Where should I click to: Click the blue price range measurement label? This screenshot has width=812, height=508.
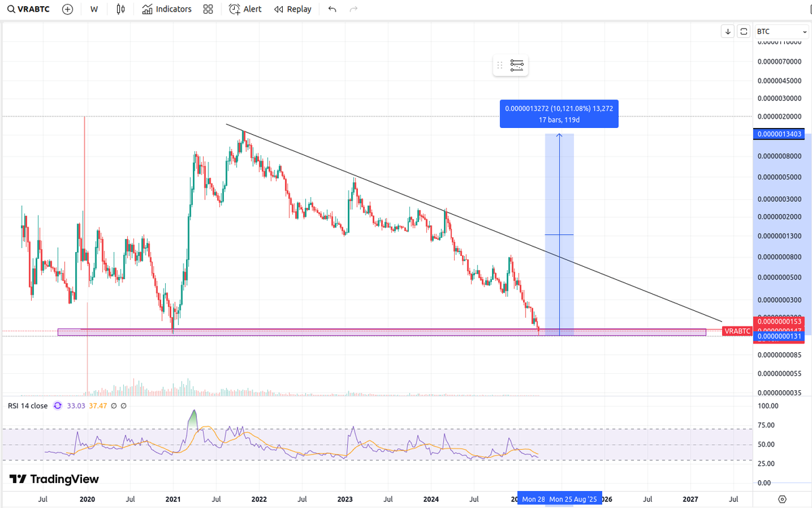tap(559, 114)
